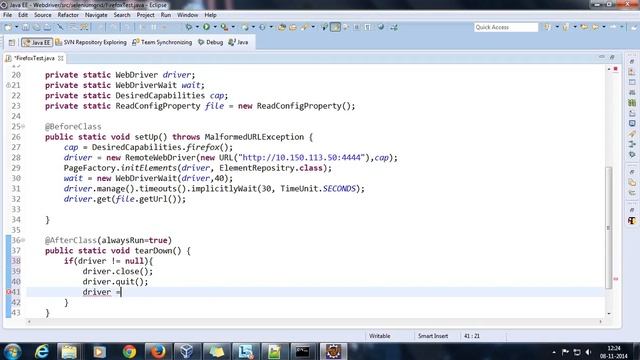640x360 pixels.
Task: Open the Window menu
Action: coord(187,15)
